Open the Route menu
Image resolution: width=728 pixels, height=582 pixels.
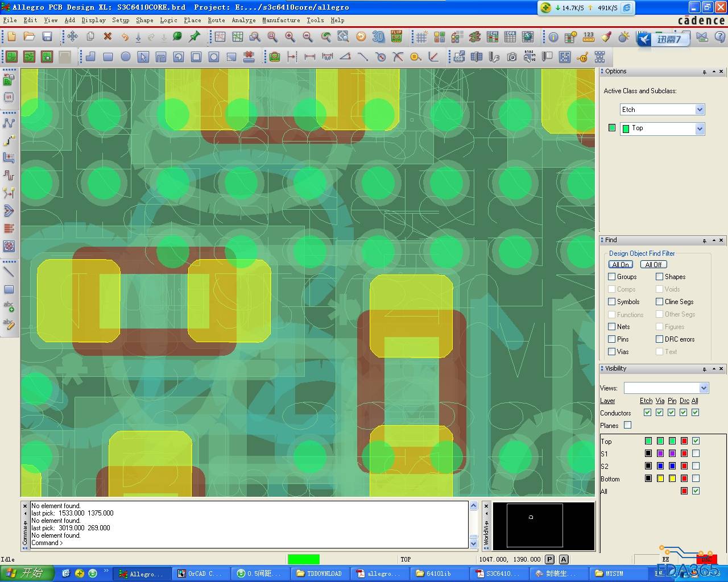pos(216,20)
